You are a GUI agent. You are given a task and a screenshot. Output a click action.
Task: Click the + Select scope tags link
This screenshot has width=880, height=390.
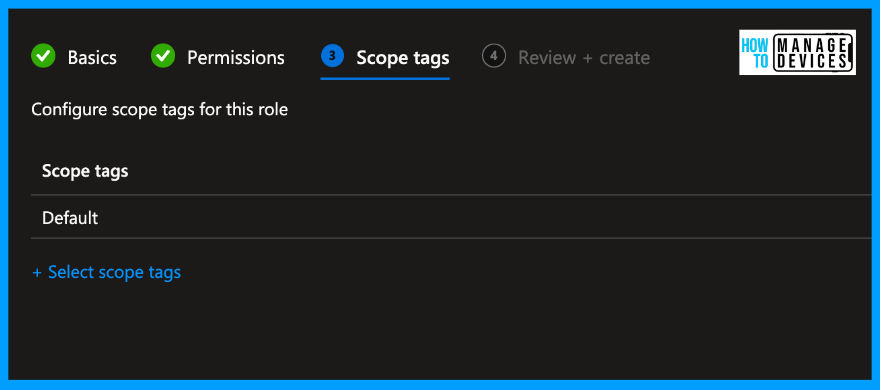[x=107, y=272]
